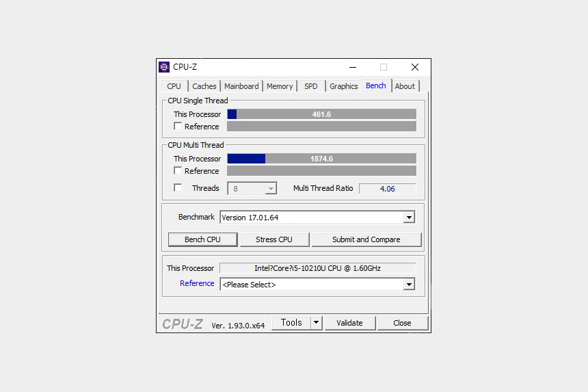Click the Close button at bottom

click(x=402, y=323)
